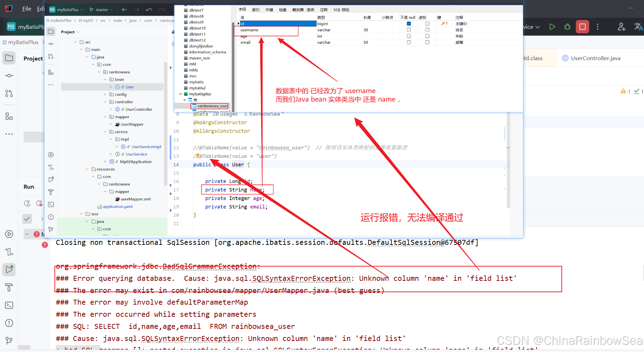Collapse the mybatisplus database node

[180, 94]
